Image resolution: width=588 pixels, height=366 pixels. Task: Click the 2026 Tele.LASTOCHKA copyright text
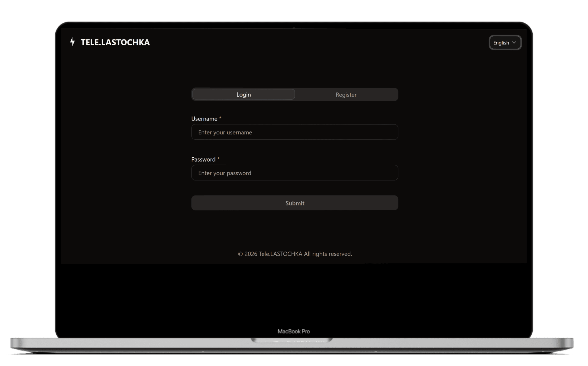[x=295, y=254]
